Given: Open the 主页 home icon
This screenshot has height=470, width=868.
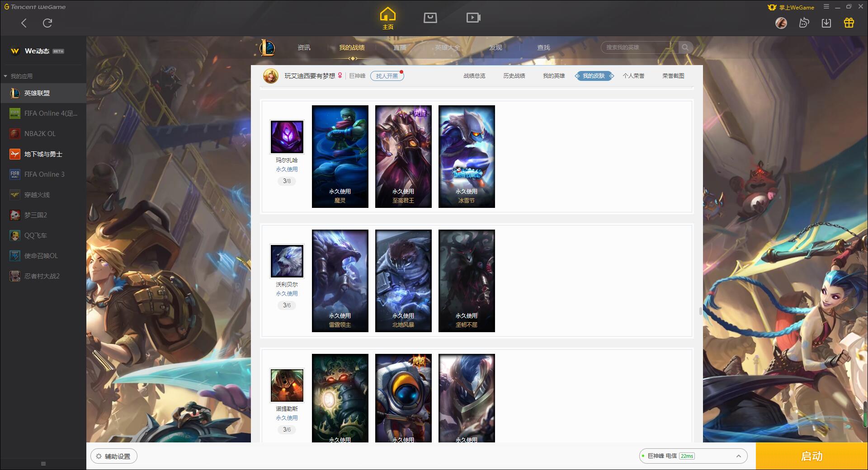Looking at the screenshot, I should pyautogui.click(x=388, y=19).
